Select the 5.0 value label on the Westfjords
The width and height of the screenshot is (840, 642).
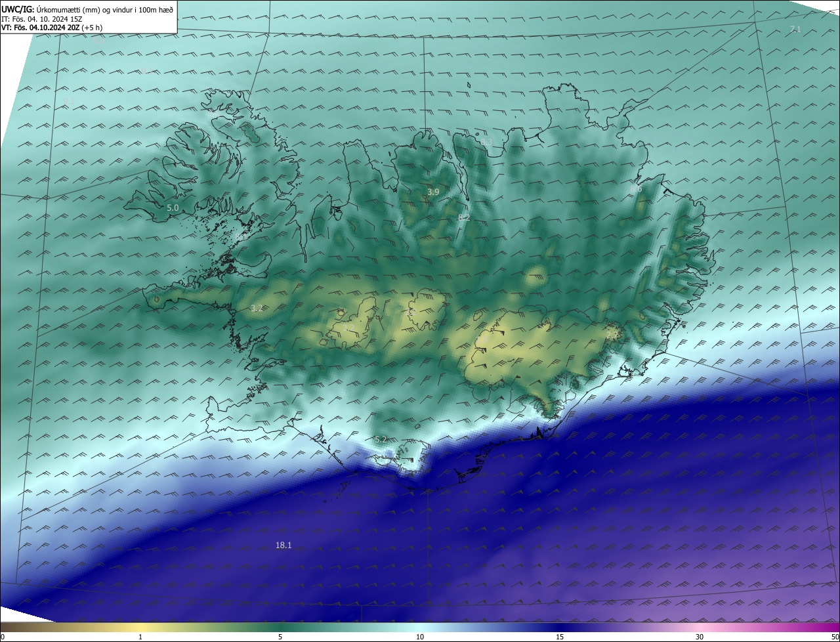173,207
